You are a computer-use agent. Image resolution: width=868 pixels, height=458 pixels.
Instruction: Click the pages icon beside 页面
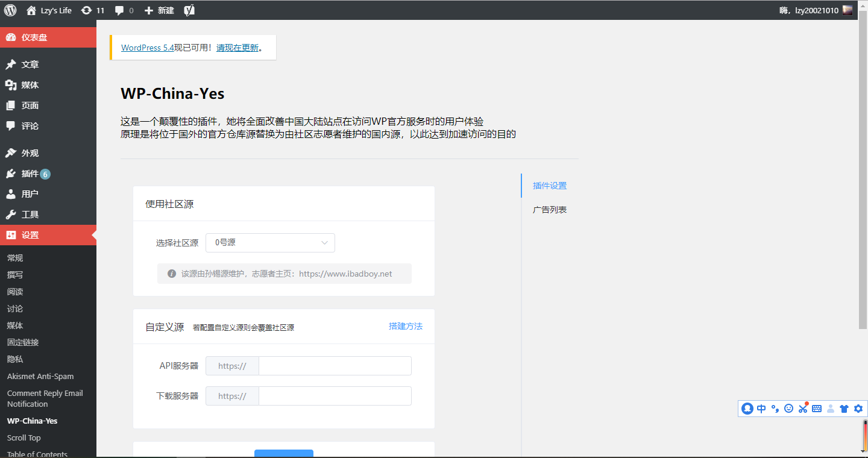click(x=11, y=105)
